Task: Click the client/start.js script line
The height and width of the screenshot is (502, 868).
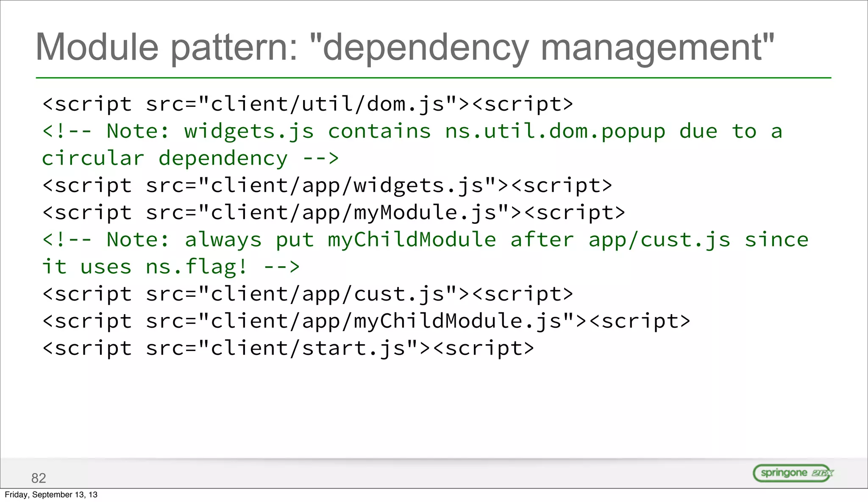Action: tap(288, 349)
